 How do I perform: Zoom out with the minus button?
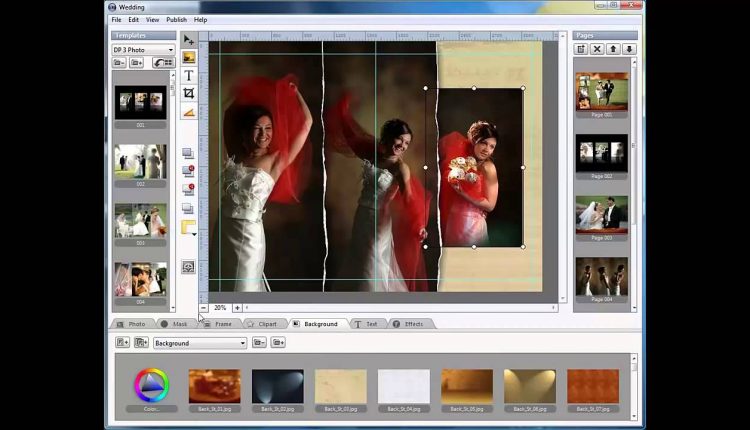pyautogui.click(x=203, y=308)
